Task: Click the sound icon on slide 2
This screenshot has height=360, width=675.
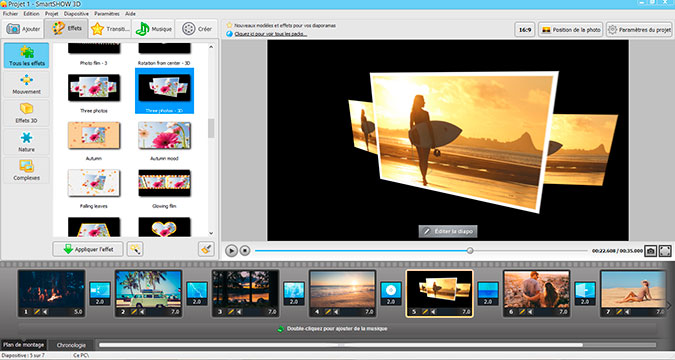Action: (x=142, y=312)
